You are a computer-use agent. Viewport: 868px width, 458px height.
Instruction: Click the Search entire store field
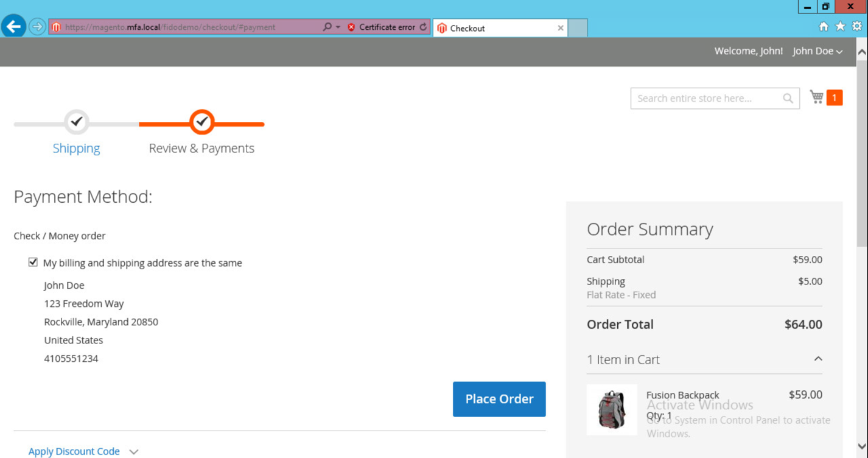705,99
